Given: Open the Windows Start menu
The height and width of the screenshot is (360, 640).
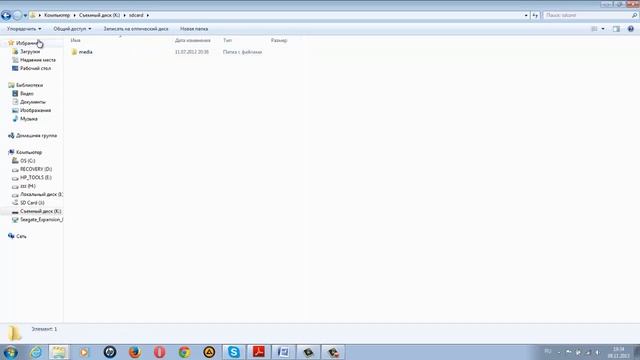Looking at the screenshot, I should [10, 352].
